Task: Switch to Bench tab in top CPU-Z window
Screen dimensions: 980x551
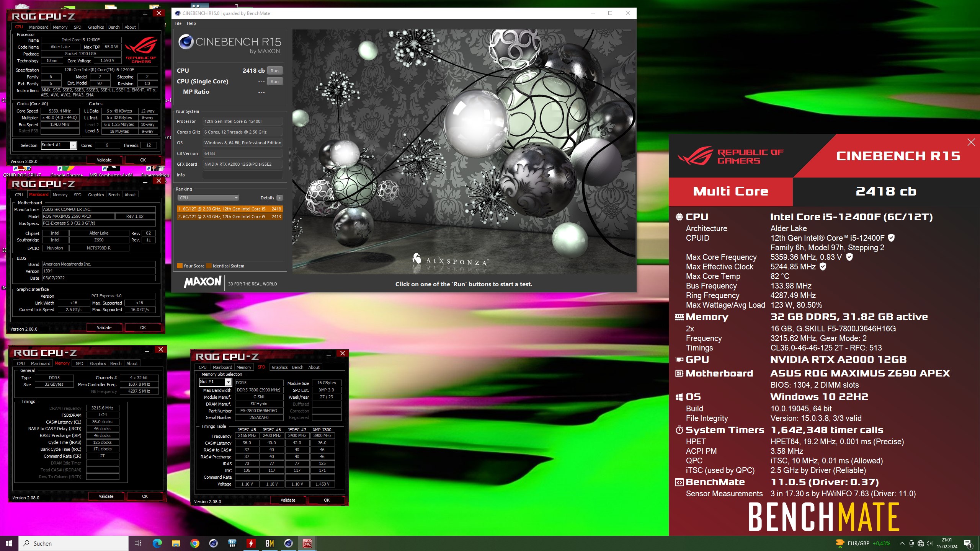Action: point(114,27)
